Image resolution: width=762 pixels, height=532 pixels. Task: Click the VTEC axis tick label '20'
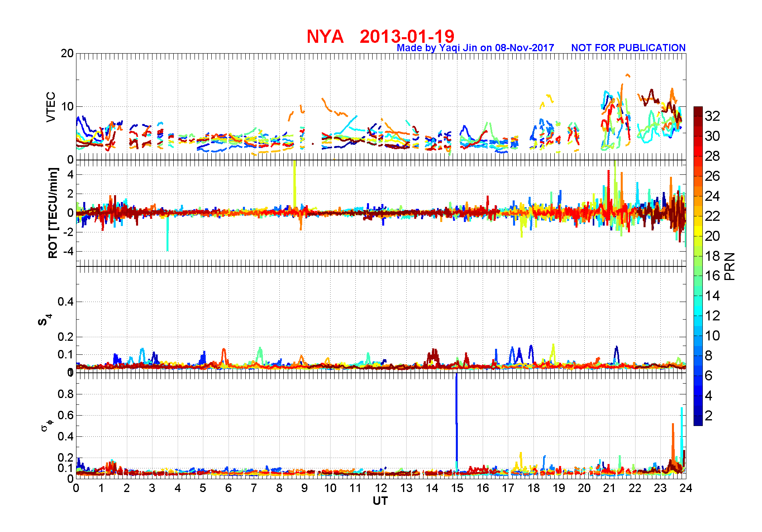point(67,53)
